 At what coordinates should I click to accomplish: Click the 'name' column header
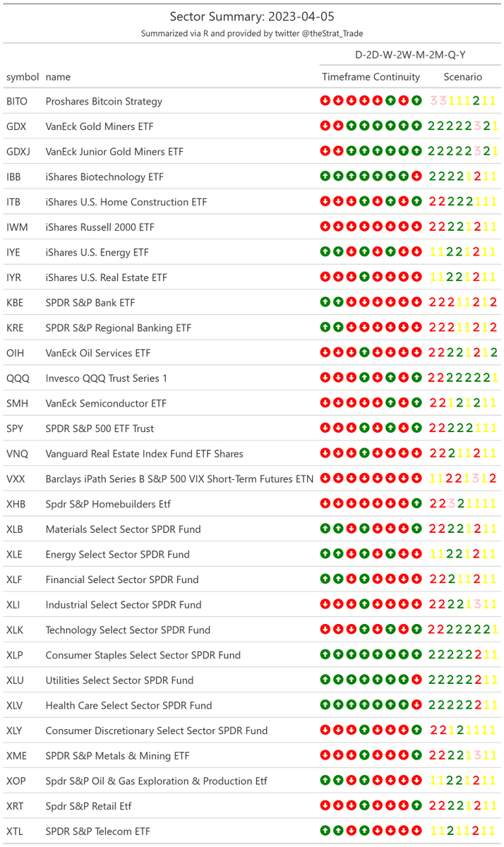pyautogui.click(x=58, y=77)
